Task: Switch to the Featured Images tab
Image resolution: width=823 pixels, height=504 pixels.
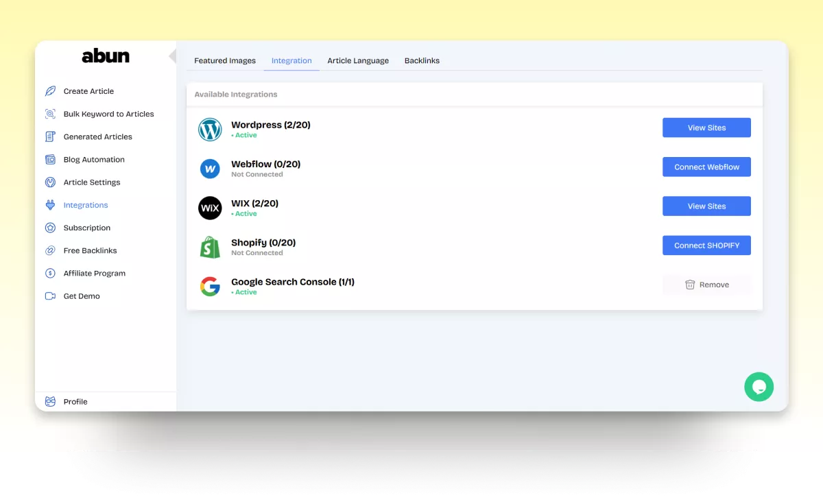Action: pos(225,61)
